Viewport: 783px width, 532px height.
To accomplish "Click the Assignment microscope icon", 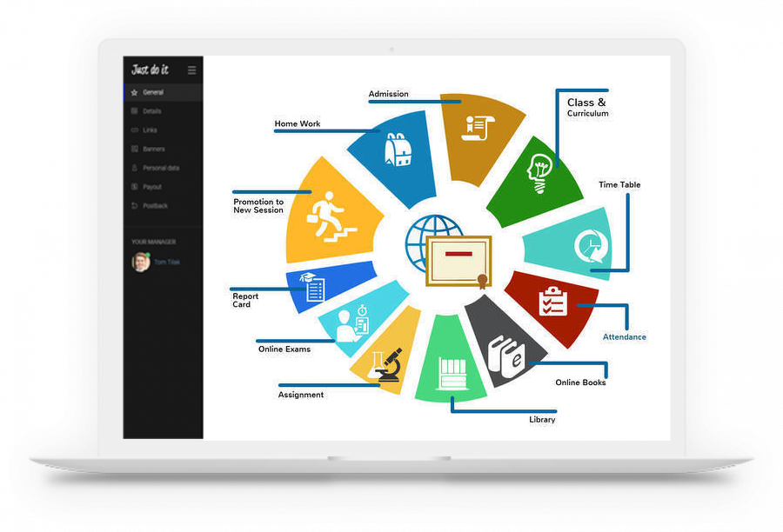I will point(388,363).
